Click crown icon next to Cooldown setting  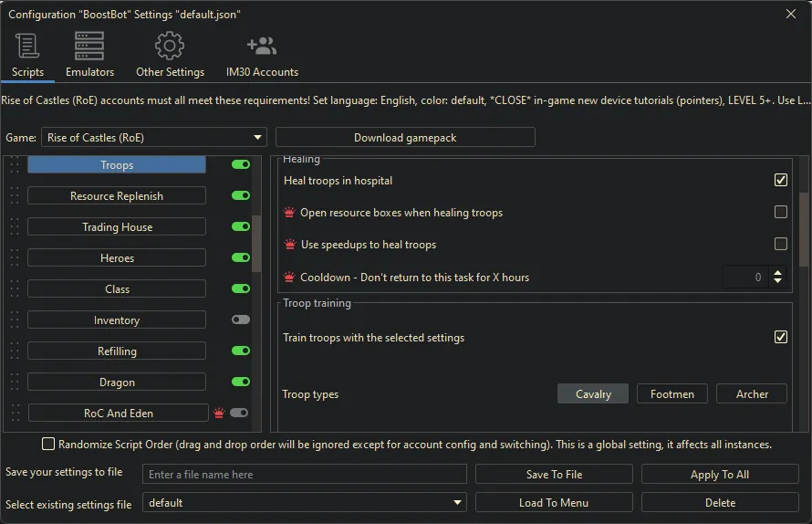click(289, 278)
